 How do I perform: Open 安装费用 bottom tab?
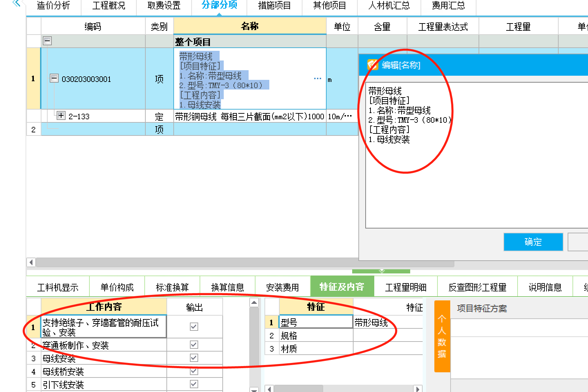[283, 287]
